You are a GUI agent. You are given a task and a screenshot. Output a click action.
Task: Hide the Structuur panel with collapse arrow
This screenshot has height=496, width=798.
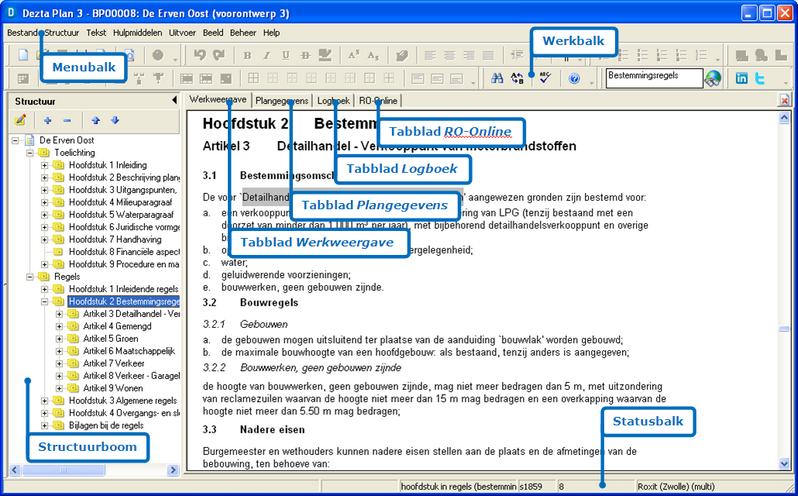[x=175, y=101]
